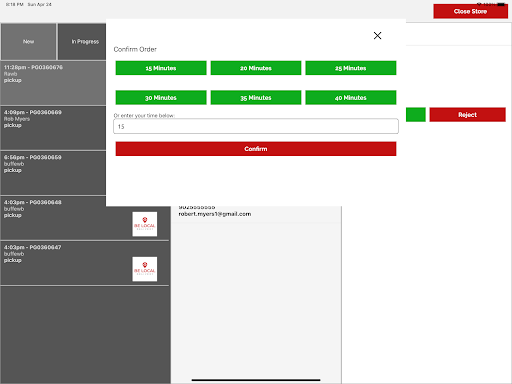The image size is (512, 384).
Task: Select the 6:56pm buffewb pickup order
Action: pyautogui.click(x=53, y=173)
